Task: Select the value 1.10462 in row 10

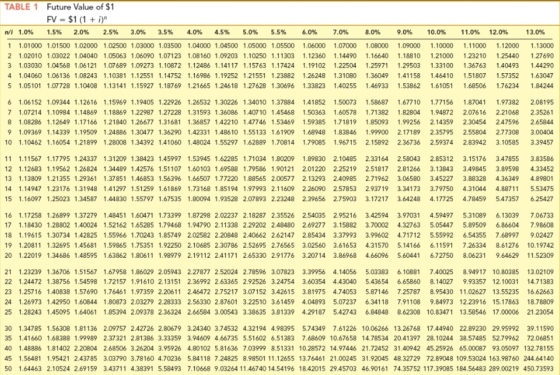Action: click(30, 142)
